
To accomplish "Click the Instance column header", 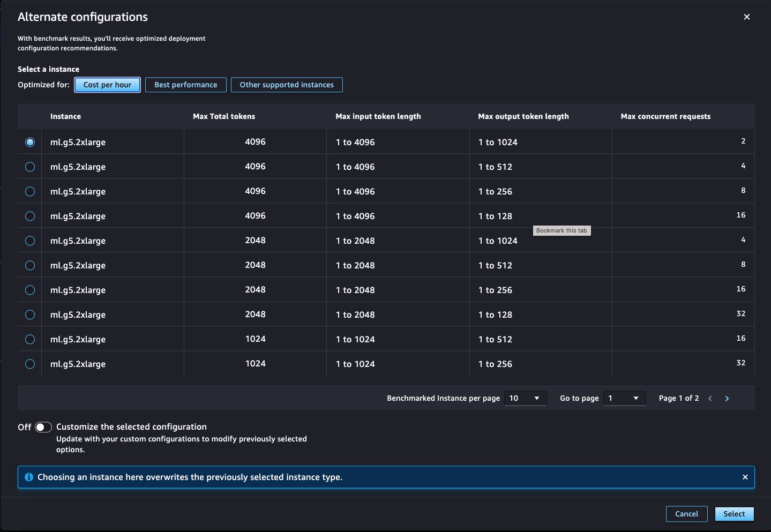I will tap(65, 116).
